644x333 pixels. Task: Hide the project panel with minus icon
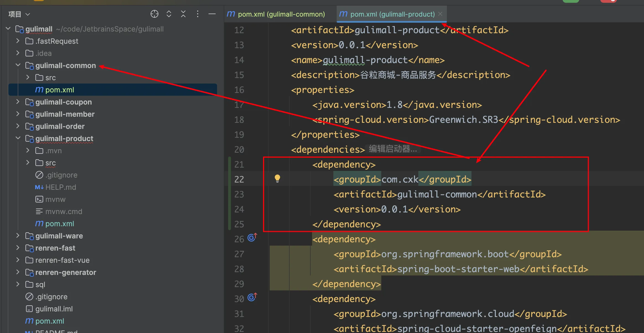pos(212,14)
